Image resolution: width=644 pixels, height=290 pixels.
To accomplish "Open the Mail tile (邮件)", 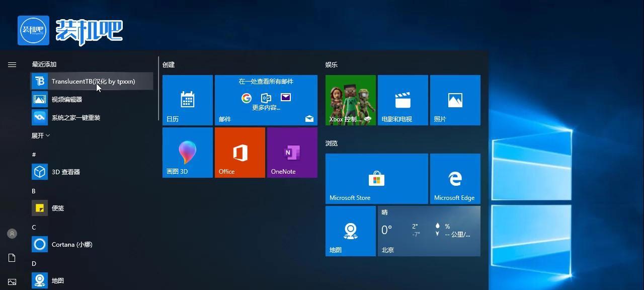I will [x=266, y=100].
